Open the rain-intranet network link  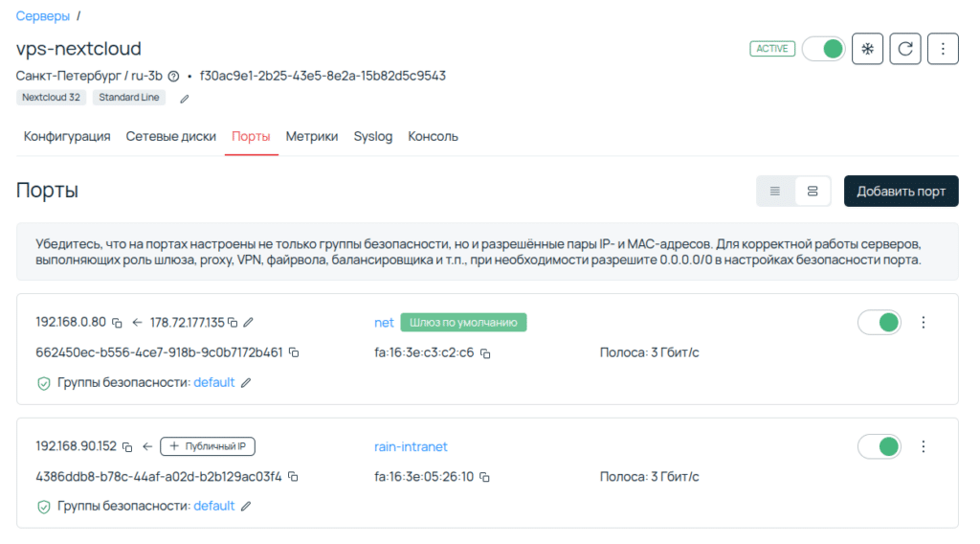pos(411,446)
